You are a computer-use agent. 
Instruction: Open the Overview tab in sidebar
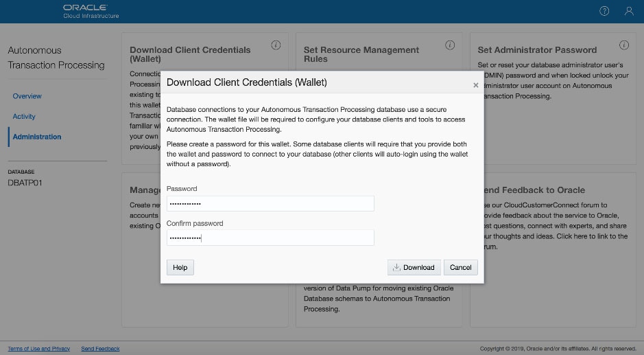click(27, 96)
